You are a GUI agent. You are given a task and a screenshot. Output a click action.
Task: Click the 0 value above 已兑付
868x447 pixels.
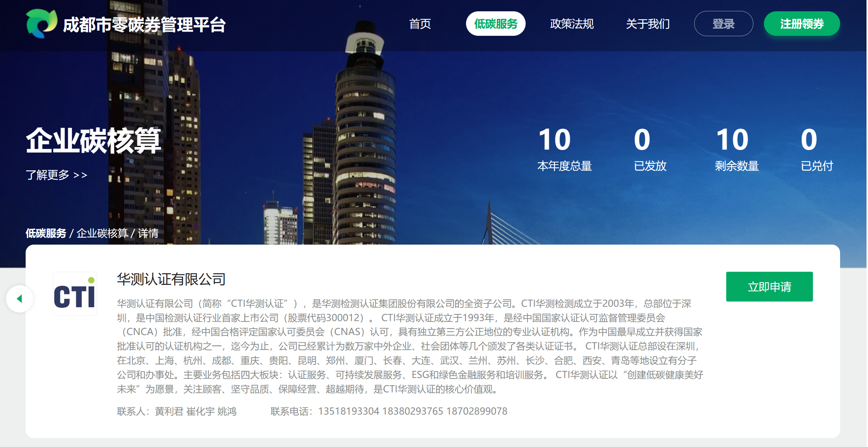[x=809, y=139]
